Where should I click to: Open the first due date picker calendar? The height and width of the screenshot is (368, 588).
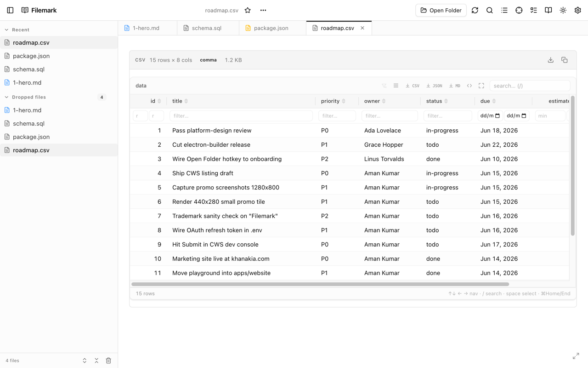tap(498, 116)
